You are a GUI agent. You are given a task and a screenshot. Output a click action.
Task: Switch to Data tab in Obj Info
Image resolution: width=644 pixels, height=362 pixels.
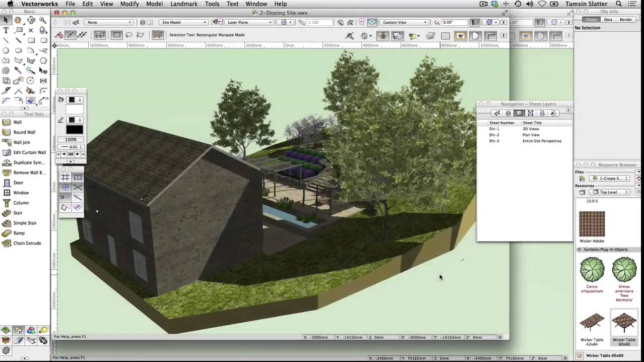coord(608,20)
